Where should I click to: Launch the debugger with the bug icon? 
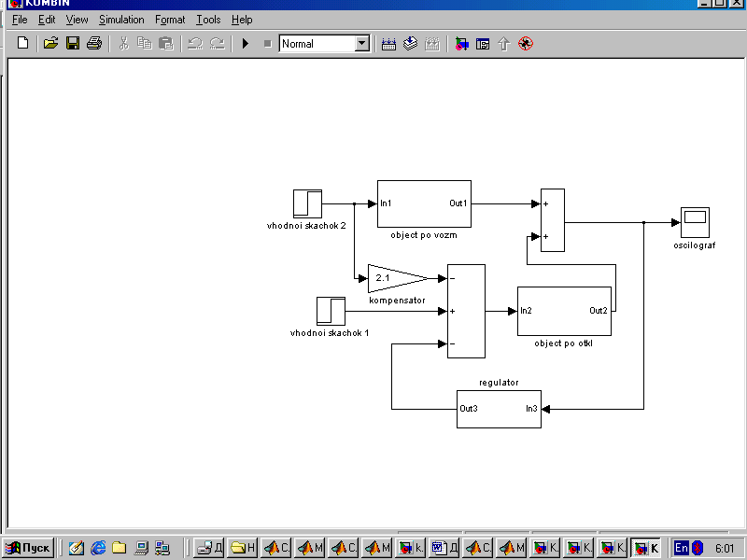(x=526, y=43)
